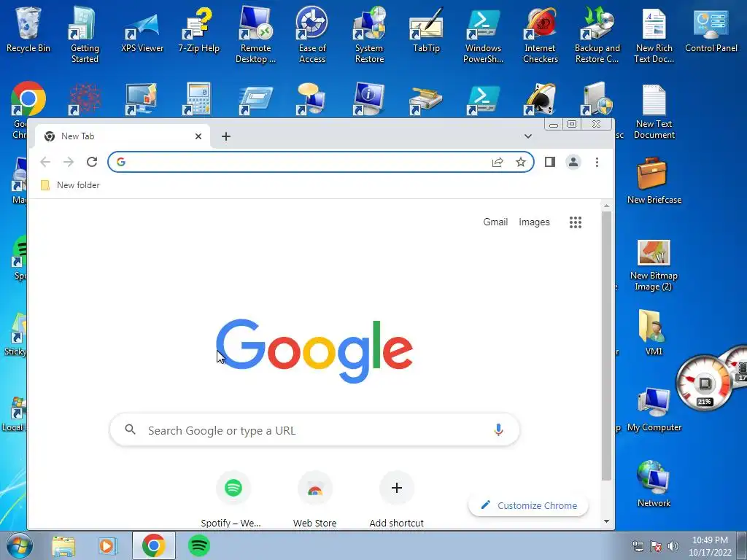Open the Google apps grid
The image size is (747, 560).
tap(576, 222)
